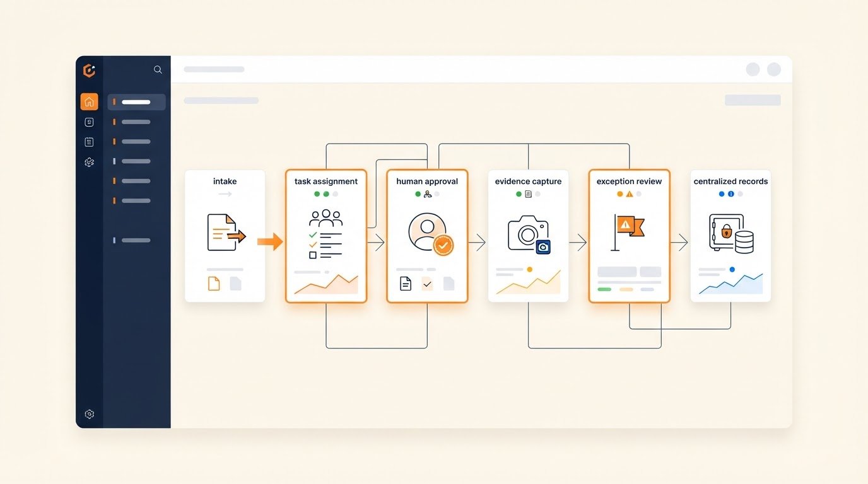Screen dimensions: 868x484
Task: Select the highlighted first sidebar menu item
Action: click(x=136, y=102)
